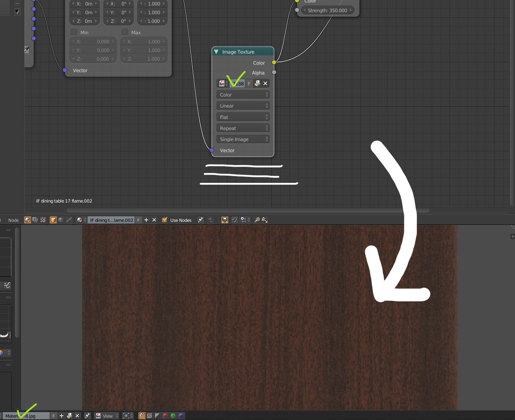This screenshot has width=515, height=420.
Task: Toggle fake user F in Image Texture node
Action: pos(249,84)
